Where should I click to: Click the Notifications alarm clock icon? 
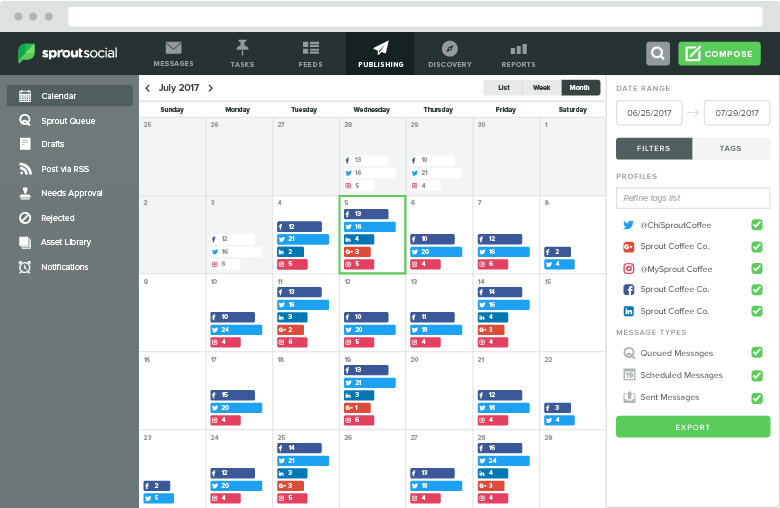coord(25,267)
